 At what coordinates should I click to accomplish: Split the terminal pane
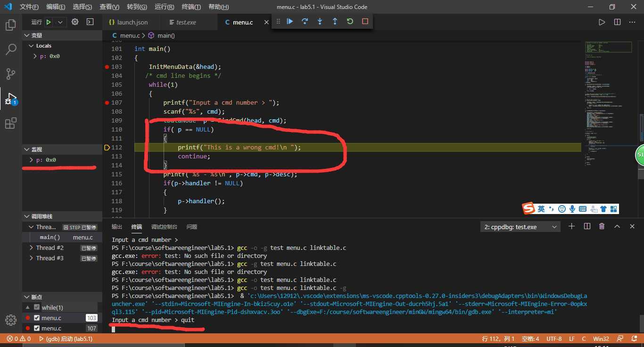click(x=587, y=226)
